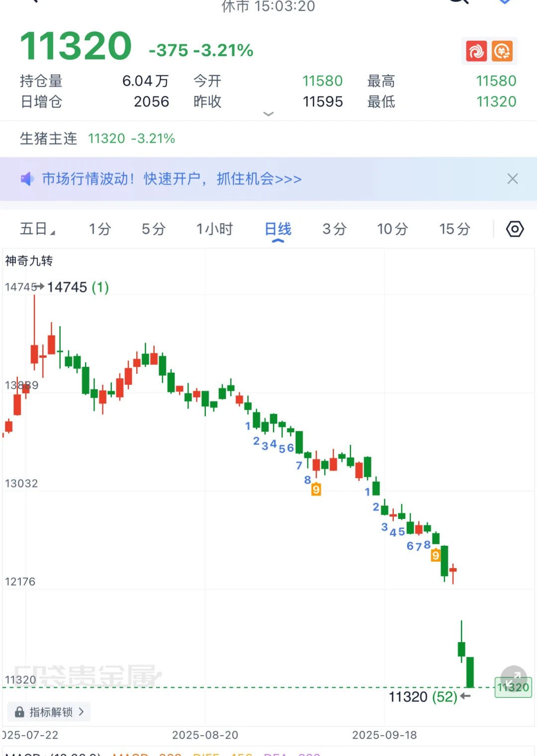Tap the megaphone announcement icon
The image size is (537, 756).
pos(27,179)
